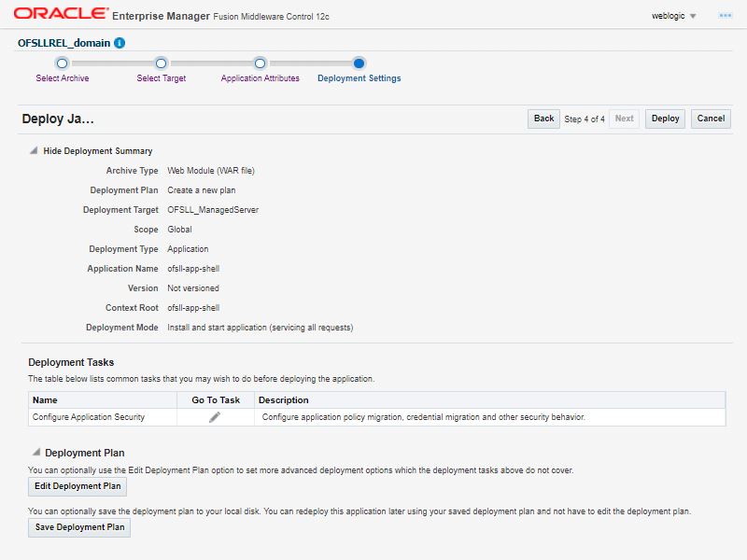The width and height of the screenshot is (747, 560).
Task: Go to the Application Attributes step
Action: pyautogui.click(x=261, y=78)
